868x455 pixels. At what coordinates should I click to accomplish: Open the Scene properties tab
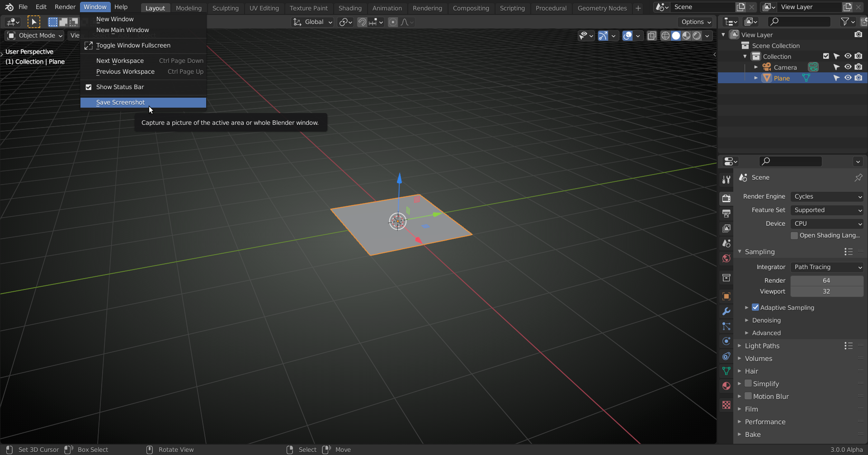pyautogui.click(x=726, y=243)
